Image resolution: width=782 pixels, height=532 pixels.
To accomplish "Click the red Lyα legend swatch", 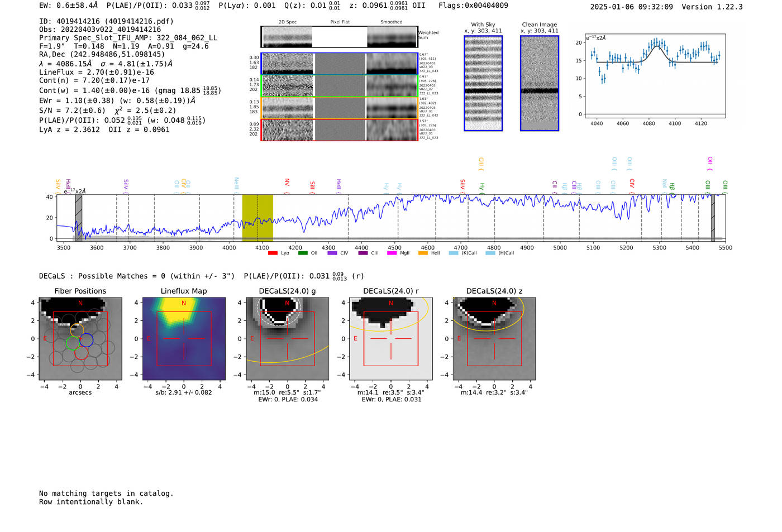I will pos(273,253).
